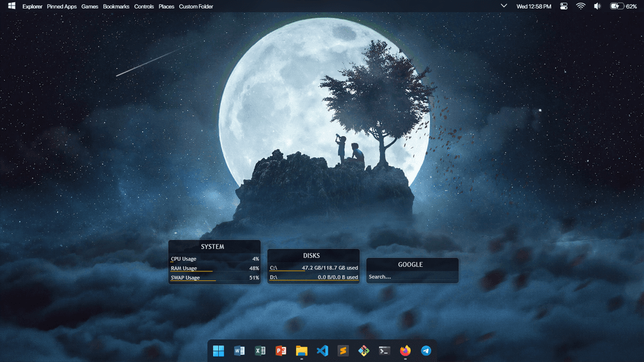Open the Wi-Fi status icon
This screenshot has width=644, height=362.
tap(580, 6)
